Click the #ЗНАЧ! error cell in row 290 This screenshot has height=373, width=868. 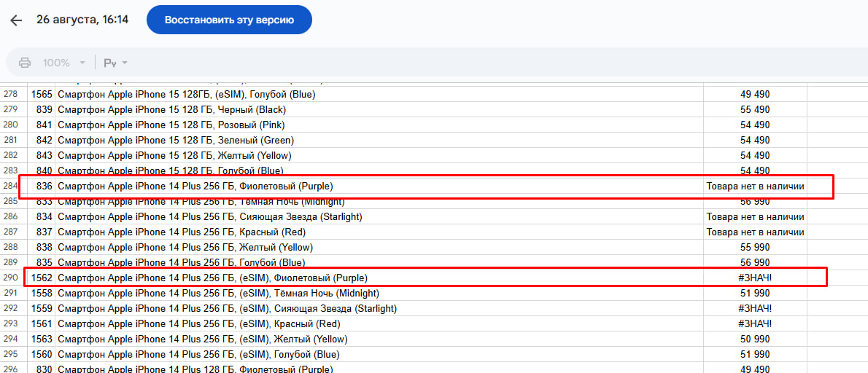pos(754,278)
